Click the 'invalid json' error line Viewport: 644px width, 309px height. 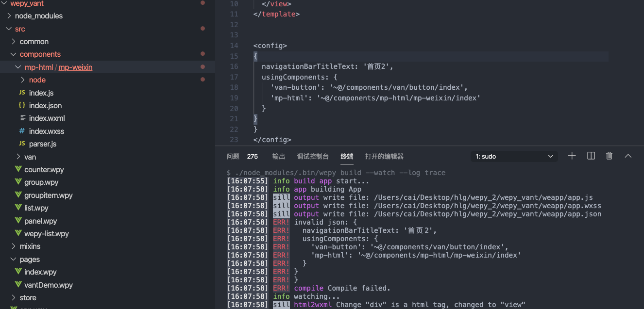tap(325, 222)
